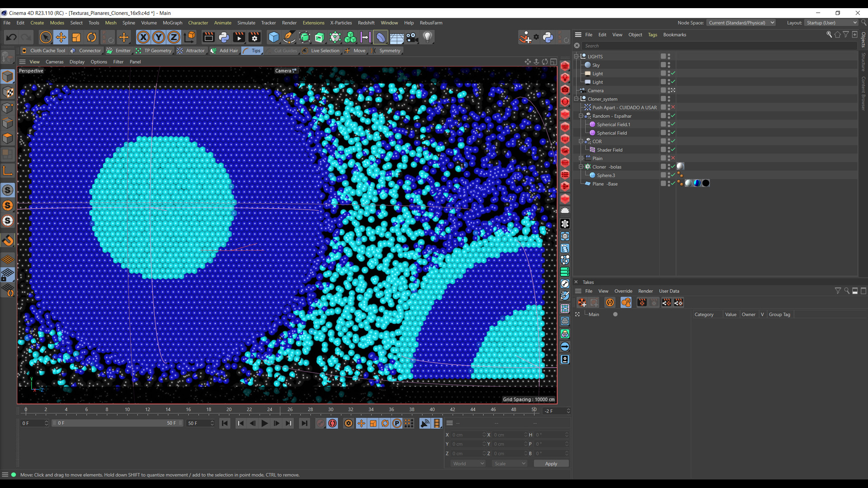This screenshot has width=868, height=488.
Task: Open the Simulate menu
Action: pos(246,23)
